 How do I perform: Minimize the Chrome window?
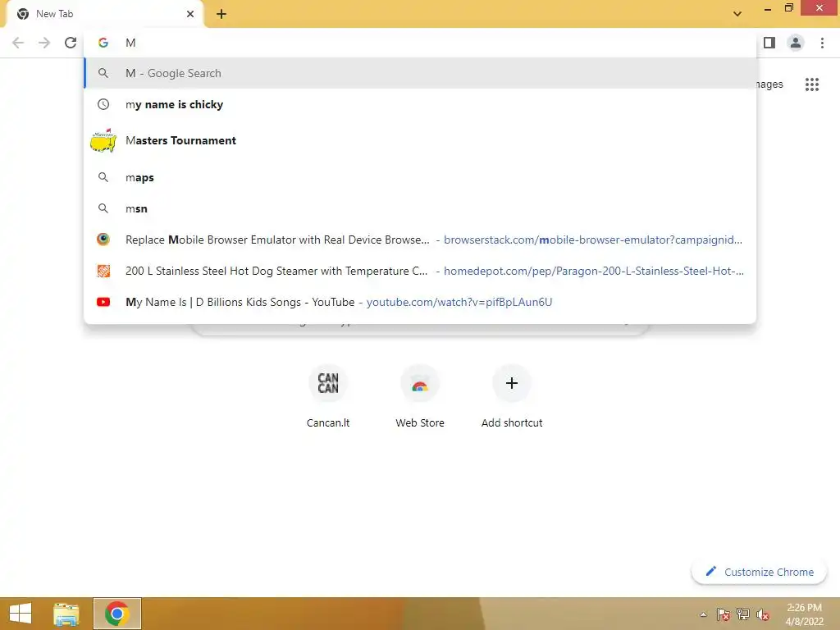[x=768, y=9]
